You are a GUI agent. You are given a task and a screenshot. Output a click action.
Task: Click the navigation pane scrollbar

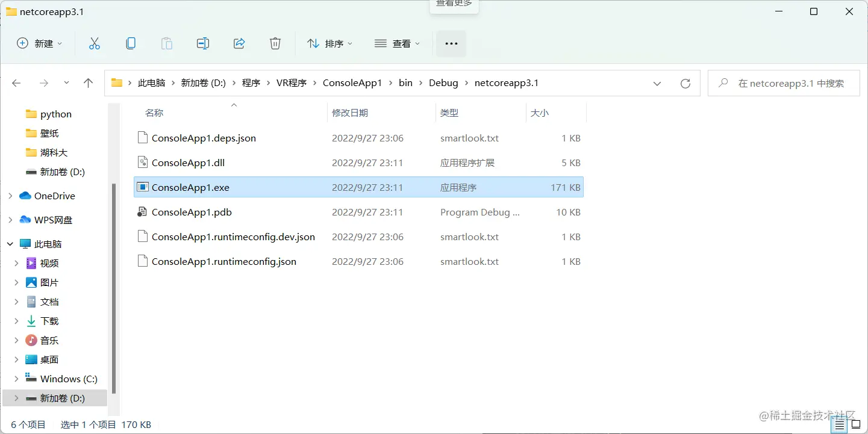click(113, 289)
